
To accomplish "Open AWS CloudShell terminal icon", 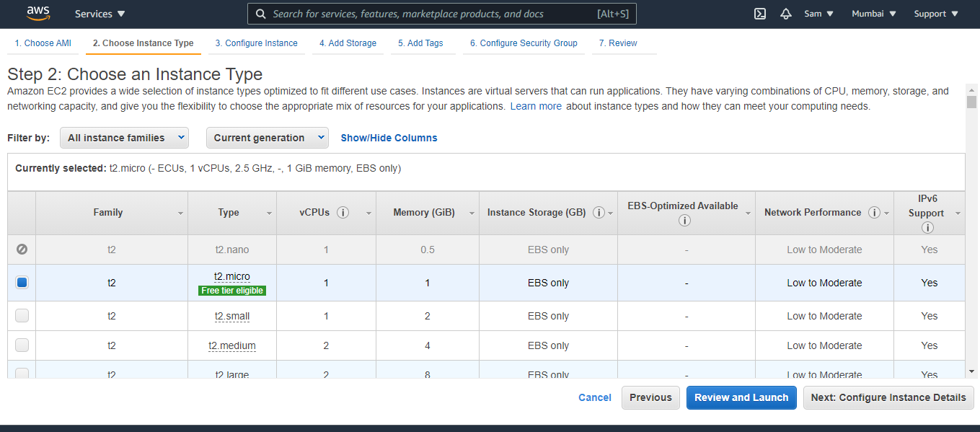I will [759, 13].
